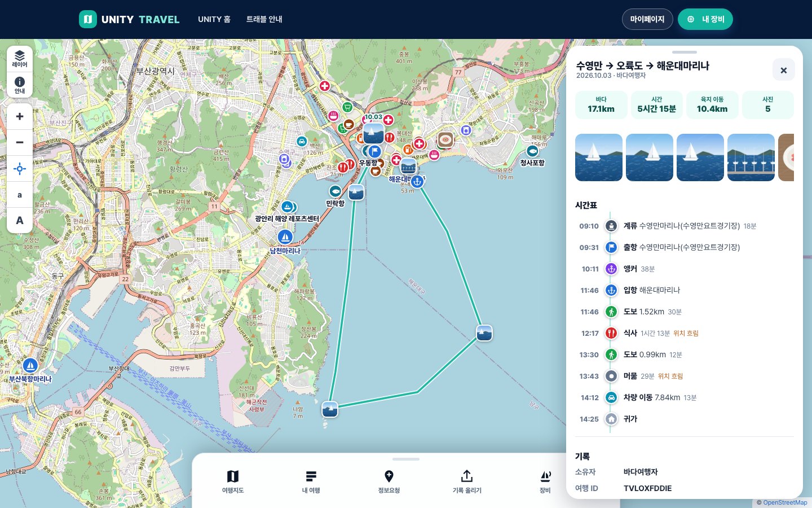This screenshot has width=812, height=508.
Task: Select the 13:43 머뭄 timeline entry
Action: pyautogui.click(x=685, y=376)
